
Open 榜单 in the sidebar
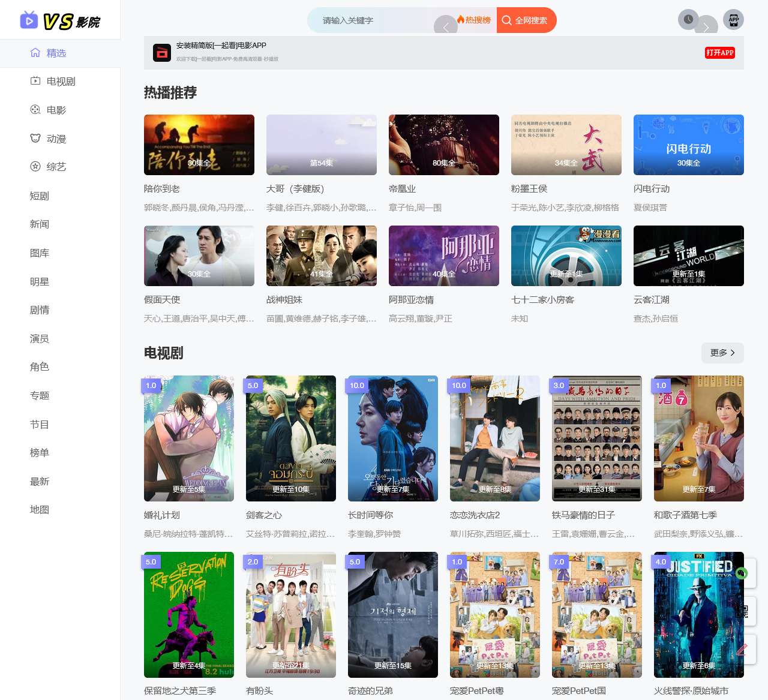coord(40,452)
